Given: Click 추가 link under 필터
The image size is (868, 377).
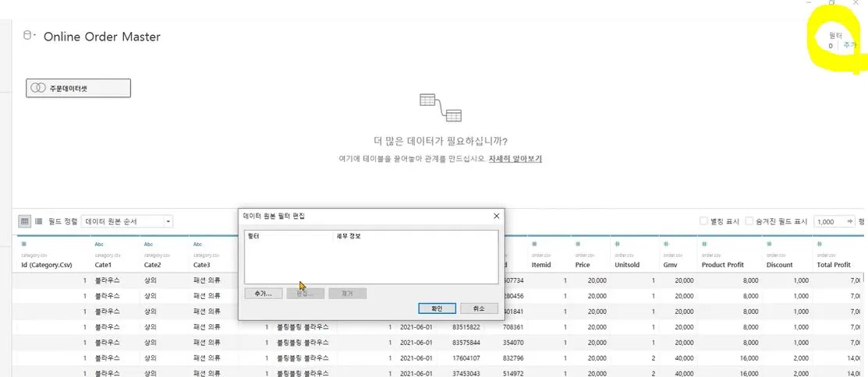Looking at the screenshot, I should click(849, 45).
